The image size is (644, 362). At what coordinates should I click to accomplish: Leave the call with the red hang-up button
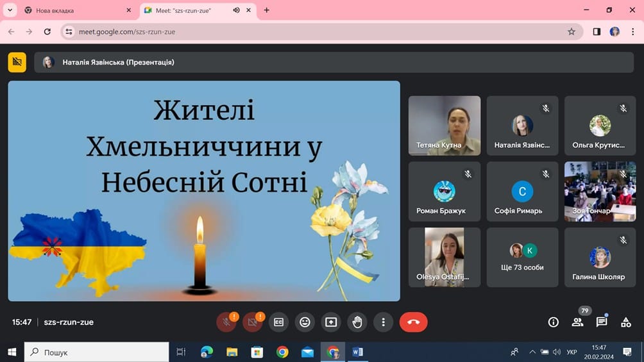(x=413, y=322)
